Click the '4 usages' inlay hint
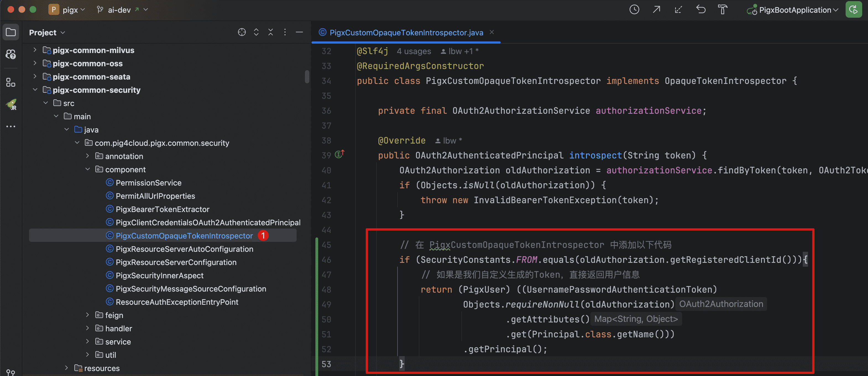This screenshot has height=376, width=868. 414,52
